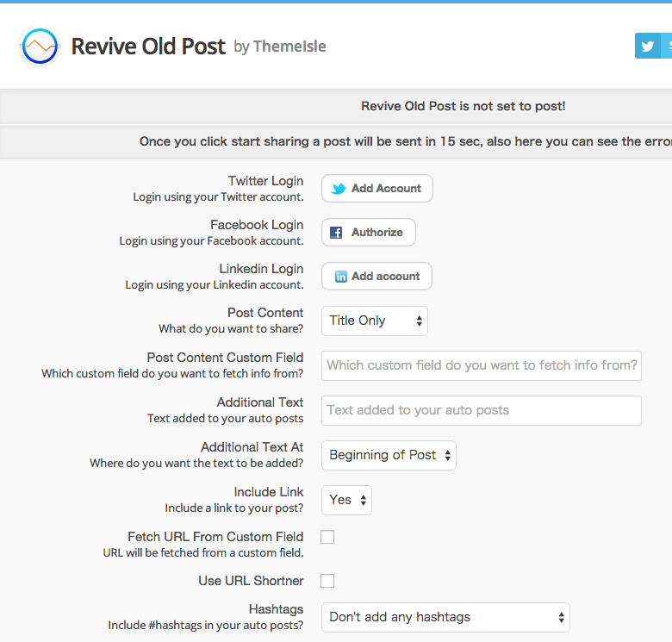Screen dimensions: 672x642
Task: Enable Use URL Shortner checkbox
Action: click(x=327, y=581)
